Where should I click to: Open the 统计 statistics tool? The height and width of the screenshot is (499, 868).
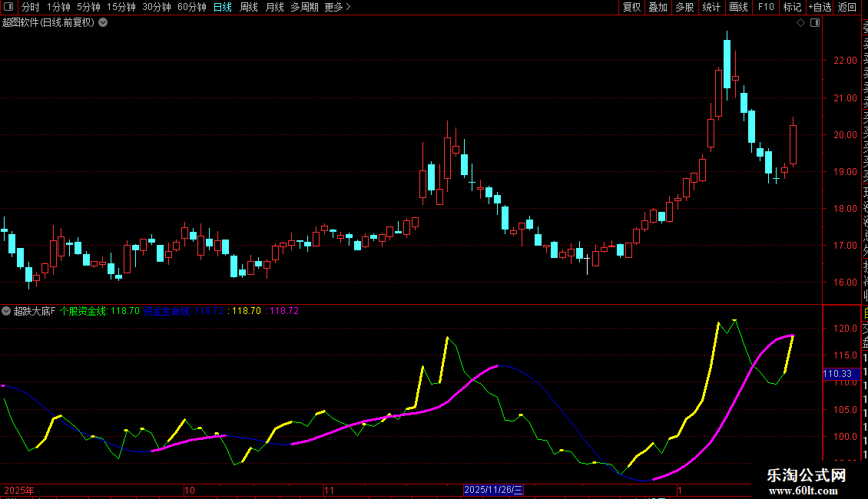tap(711, 7)
